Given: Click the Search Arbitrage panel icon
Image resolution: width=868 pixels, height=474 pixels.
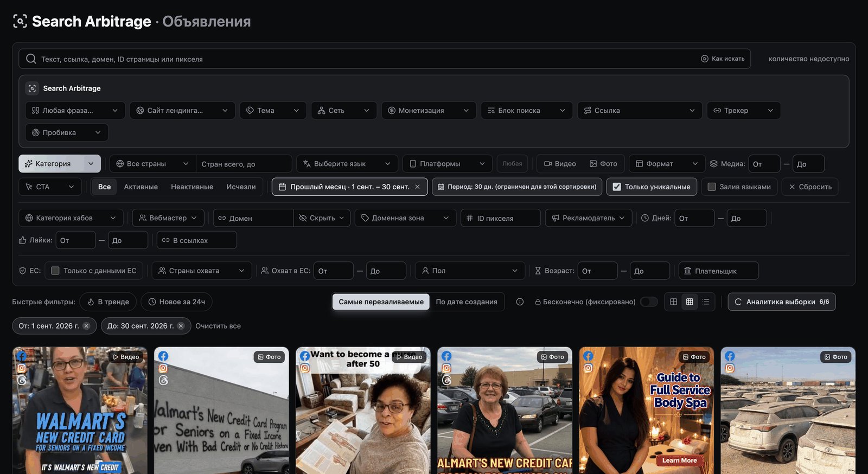Looking at the screenshot, I should [x=32, y=88].
